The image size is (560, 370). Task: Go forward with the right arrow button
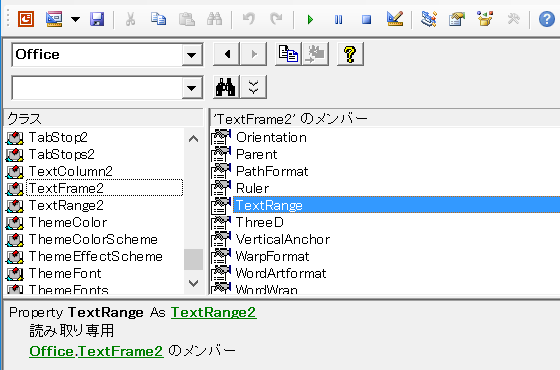tap(254, 54)
